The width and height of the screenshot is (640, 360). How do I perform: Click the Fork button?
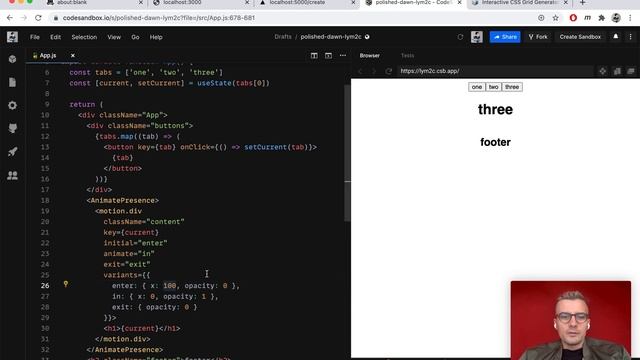coord(538,37)
